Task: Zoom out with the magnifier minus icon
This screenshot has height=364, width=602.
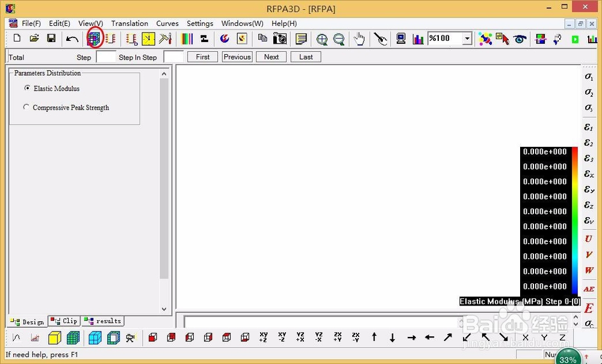Action: coord(338,39)
